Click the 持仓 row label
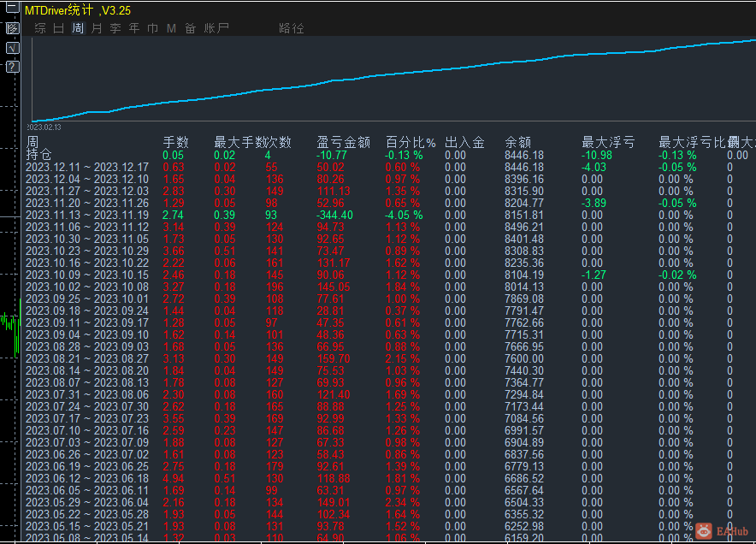756x544 pixels. (x=38, y=154)
